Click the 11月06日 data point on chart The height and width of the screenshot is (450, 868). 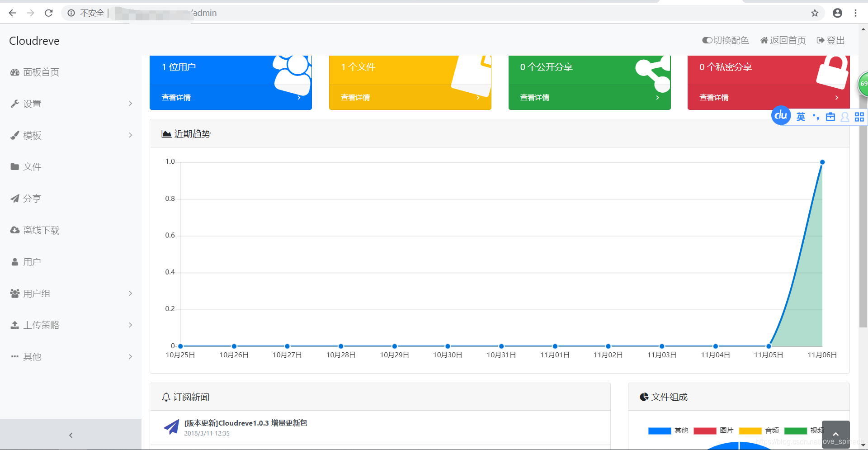click(x=822, y=162)
